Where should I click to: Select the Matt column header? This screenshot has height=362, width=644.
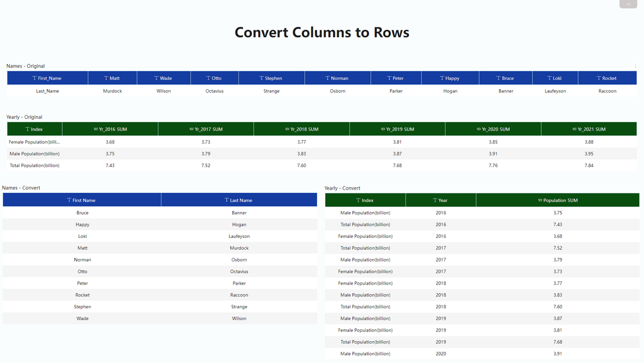pyautogui.click(x=112, y=78)
